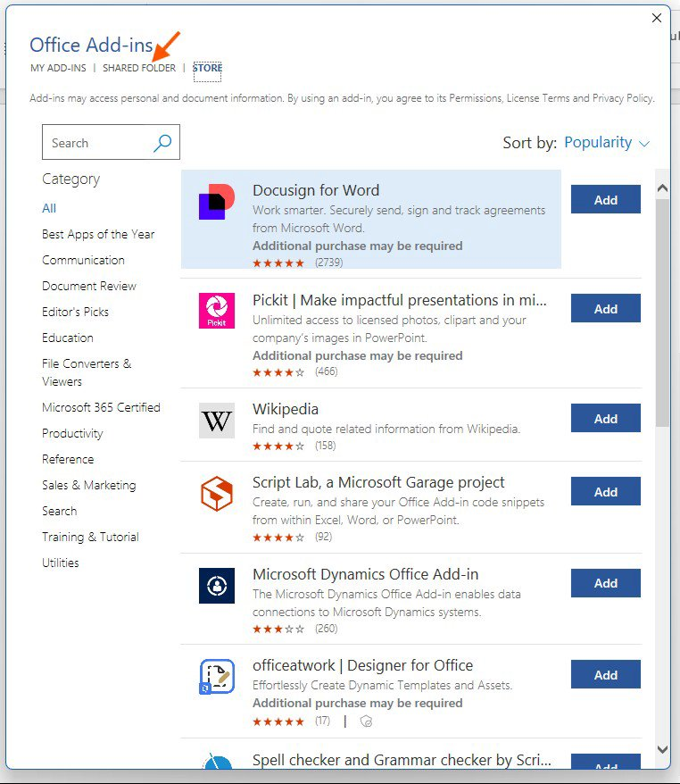The height and width of the screenshot is (784, 680).
Task: Add Script Lab add-in
Action: [x=606, y=491]
